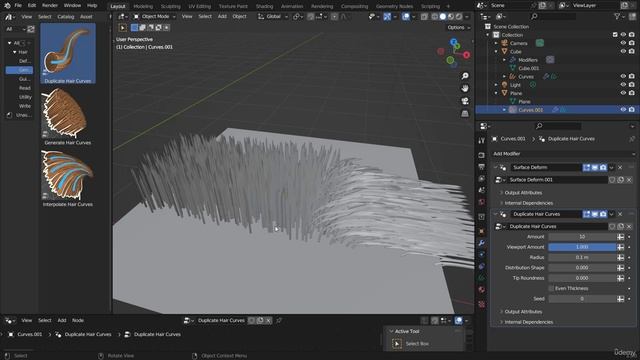The image size is (640, 360).
Task: Toggle Surface Deform show in viewport
Action: point(595,167)
